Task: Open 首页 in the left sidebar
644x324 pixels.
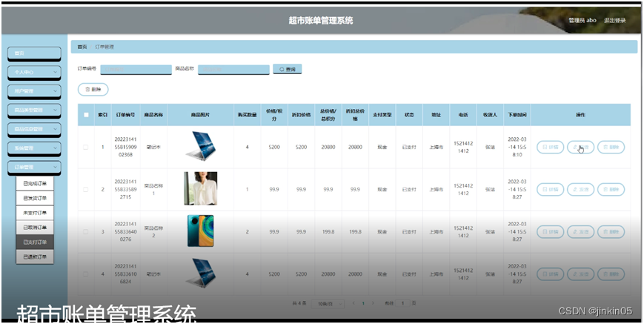Action: coord(35,53)
